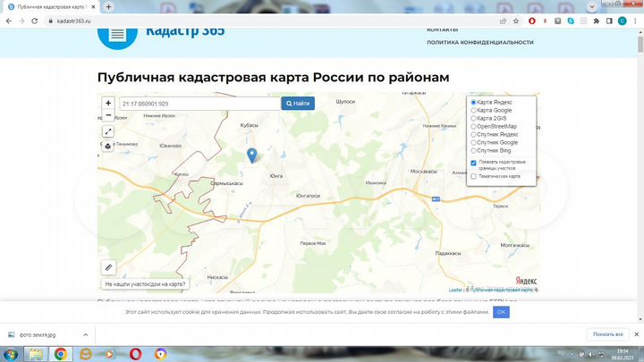Viewport: 644px width, 362px height.
Task: Open the Windows Start menu
Action: pos(11,354)
